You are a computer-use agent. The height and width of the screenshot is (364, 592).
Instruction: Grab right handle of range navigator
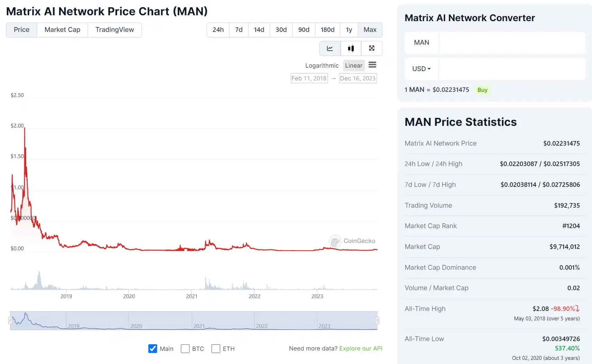[x=377, y=321]
